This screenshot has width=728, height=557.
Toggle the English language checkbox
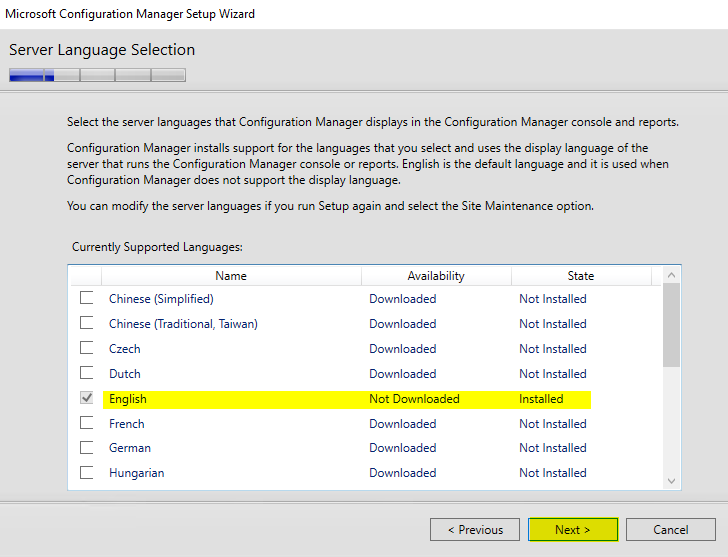[87, 398]
